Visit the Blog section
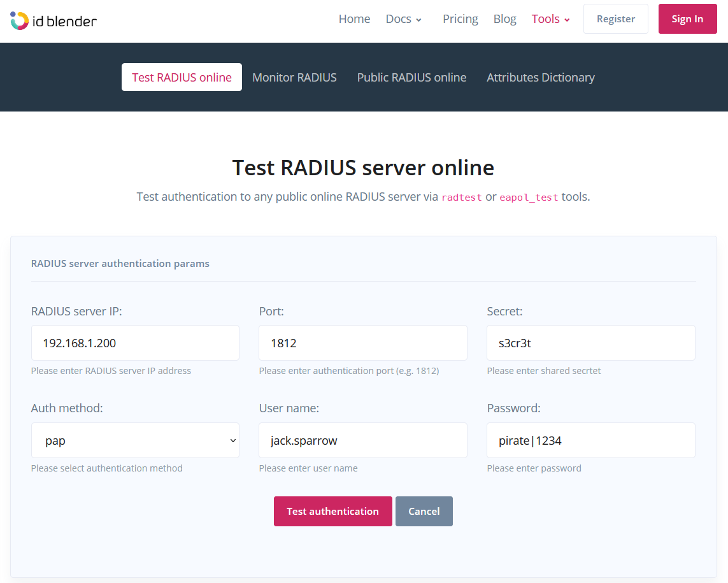 click(504, 19)
